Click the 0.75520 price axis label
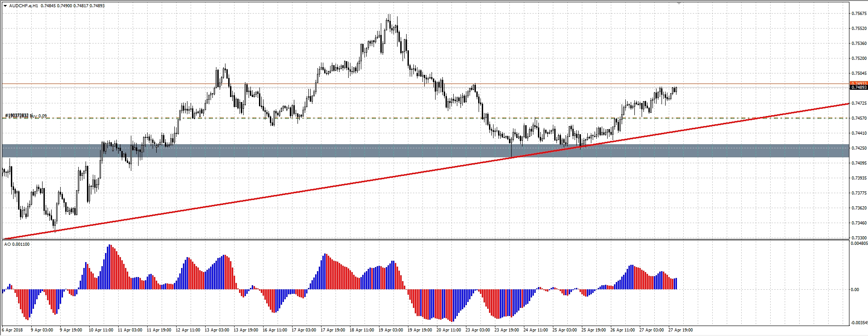 click(859, 29)
